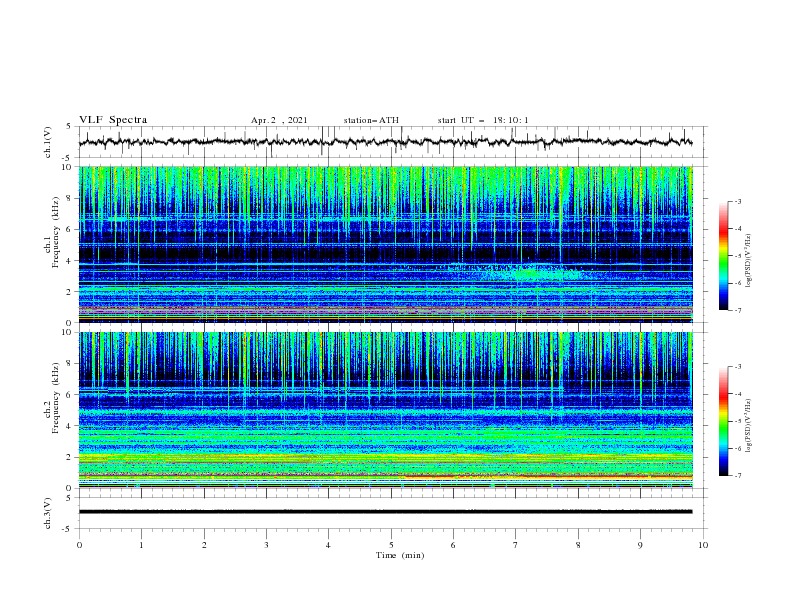792x612 pixels.
Task: Click time axis tick label "3"
Action: tap(266, 545)
